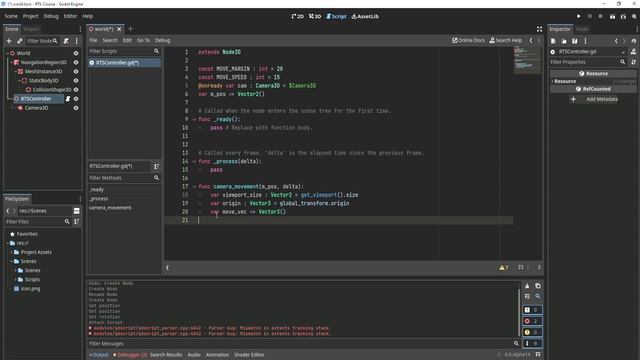The width and height of the screenshot is (640, 360).
Task: Hide the StaticBody3D node
Action: (x=76, y=80)
